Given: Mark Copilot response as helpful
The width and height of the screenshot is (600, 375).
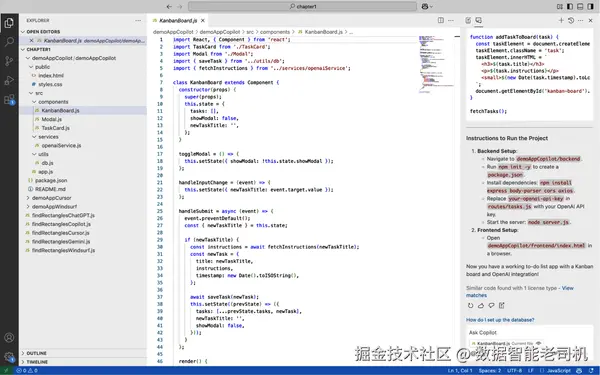Looking at the screenshot, I should point(481,305).
